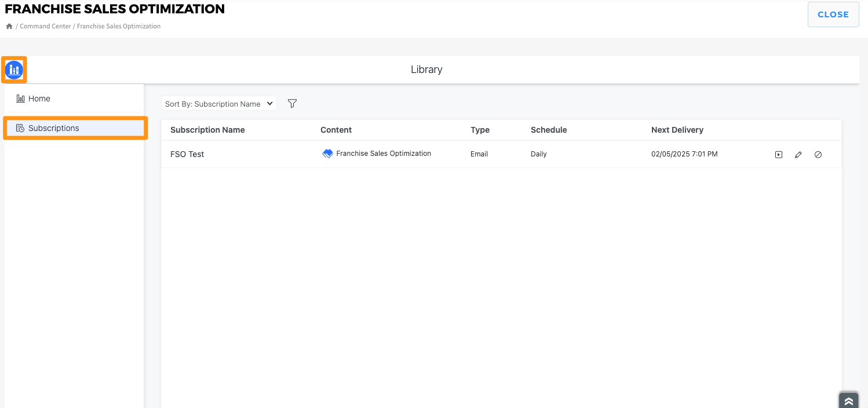
Task: Edit the FSO Test subscription pencil icon
Action: tap(798, 155)
